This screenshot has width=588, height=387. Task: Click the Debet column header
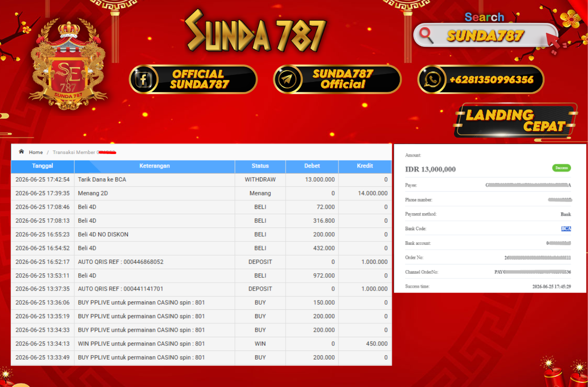click(x=312, y=166)
